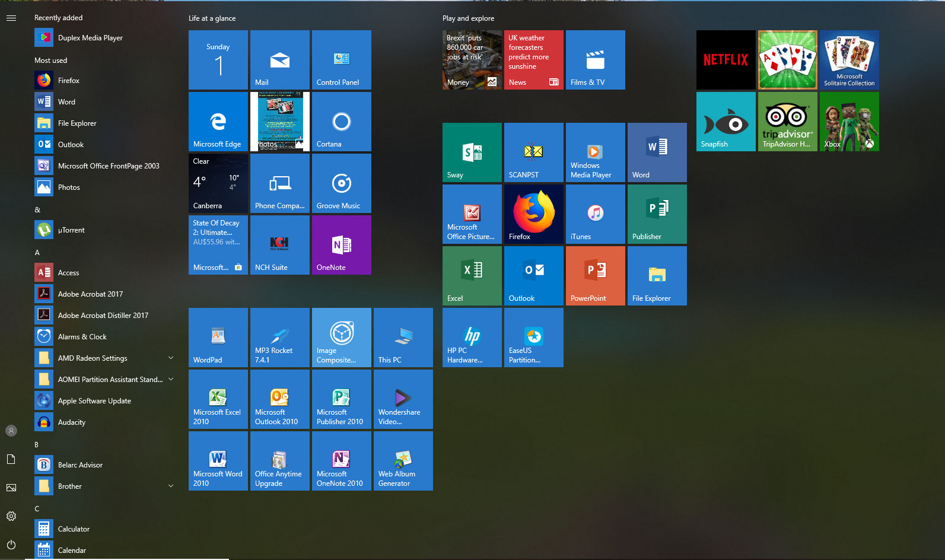The width and height of the screenshot is (945, 560).
Task: Click the letter C group header
Action: [37, 509]
